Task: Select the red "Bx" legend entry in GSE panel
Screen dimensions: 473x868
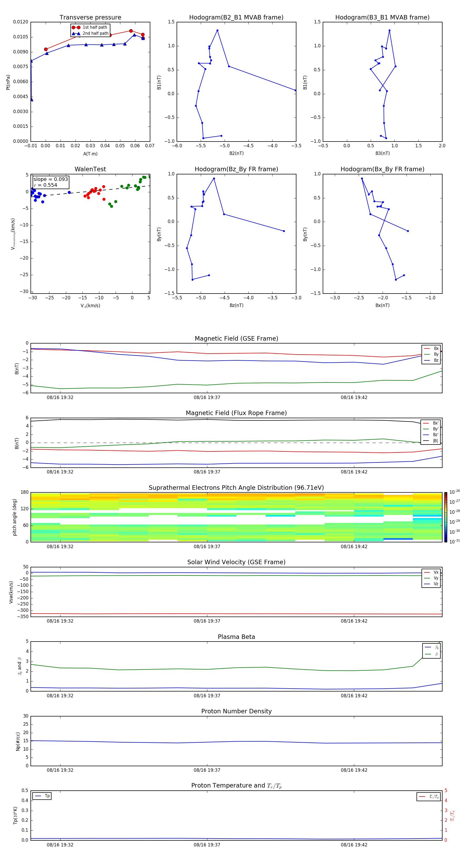Action: pos(431,349)
